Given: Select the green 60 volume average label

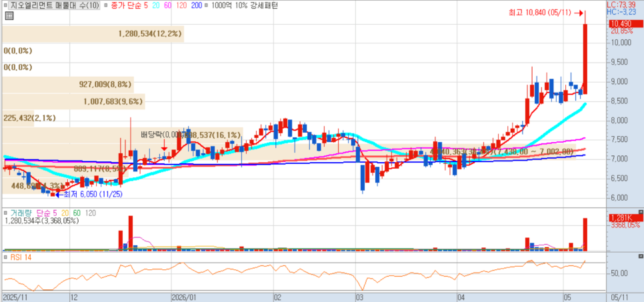Looking at the screenshot, I should [77, 213].
